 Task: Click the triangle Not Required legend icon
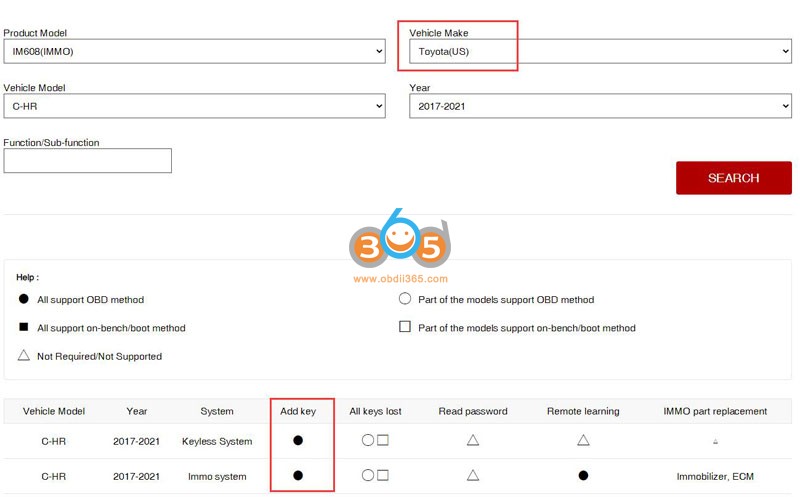(23, 355)
